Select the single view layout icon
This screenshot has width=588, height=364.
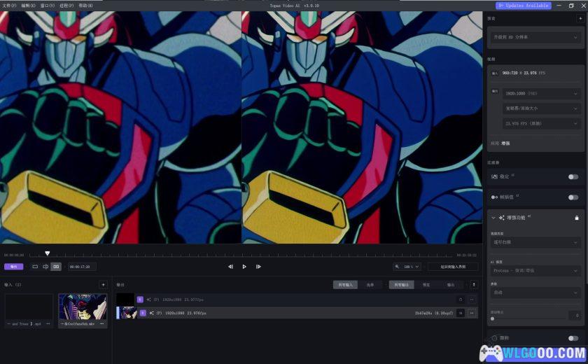click(x=35, y=267)
